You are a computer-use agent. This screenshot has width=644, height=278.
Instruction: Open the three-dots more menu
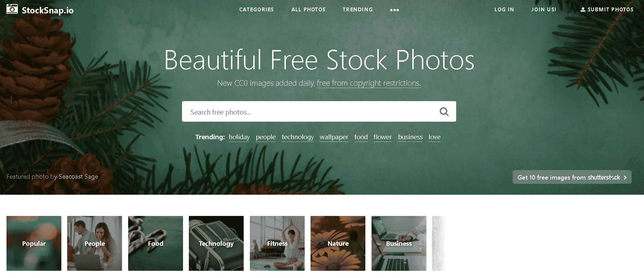394,10
